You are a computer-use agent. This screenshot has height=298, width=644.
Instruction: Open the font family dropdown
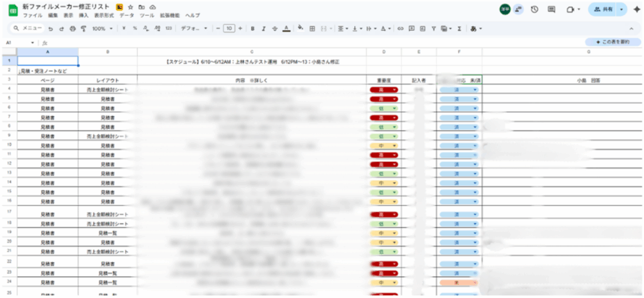pyautogui.click(x=194, y=28)
